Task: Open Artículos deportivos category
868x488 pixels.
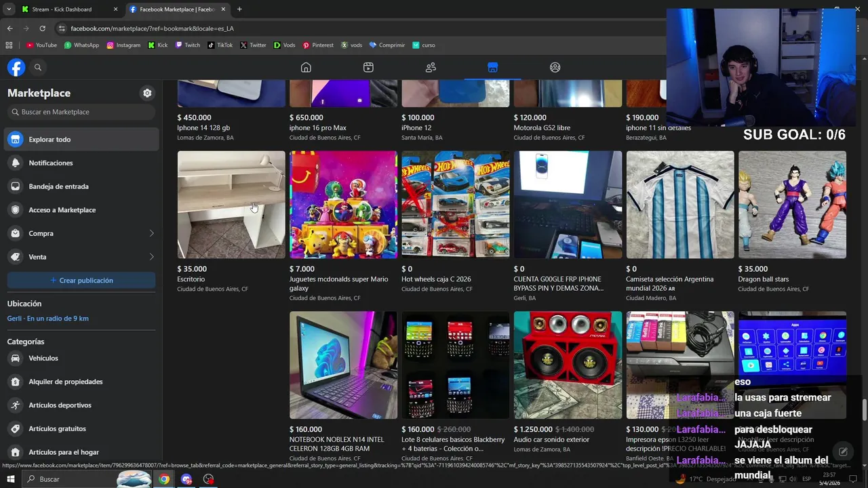Action: [x=81, y=405]
